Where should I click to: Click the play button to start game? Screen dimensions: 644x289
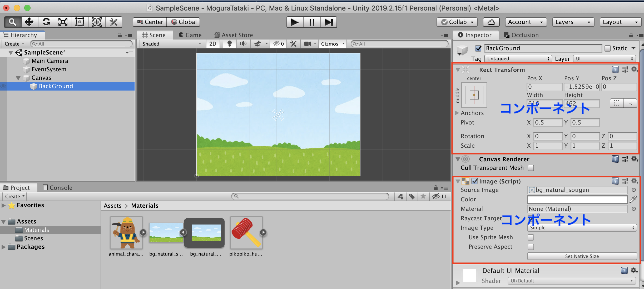point(295,22)
